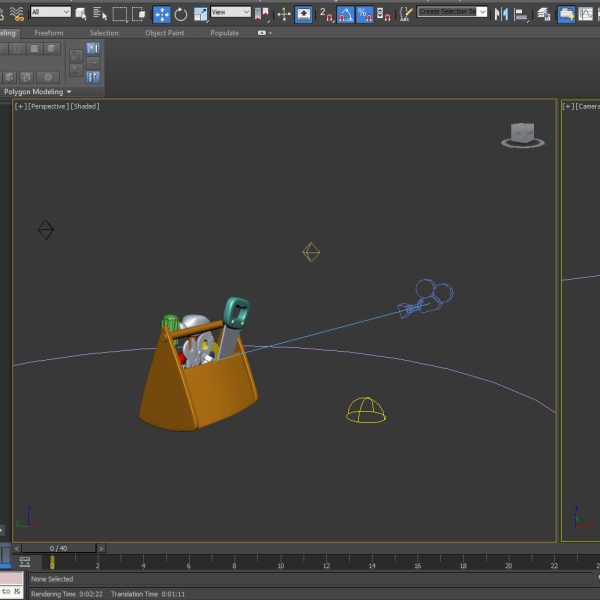Viewport: 600px width, 600px height.
Task: Toggle top highlighted Polygon Modeling ribbon button
Action: (x=93, y=49)
